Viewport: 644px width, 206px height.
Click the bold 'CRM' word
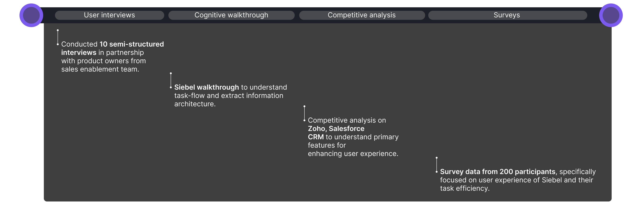pyautogui.click(x=316, y=137)
